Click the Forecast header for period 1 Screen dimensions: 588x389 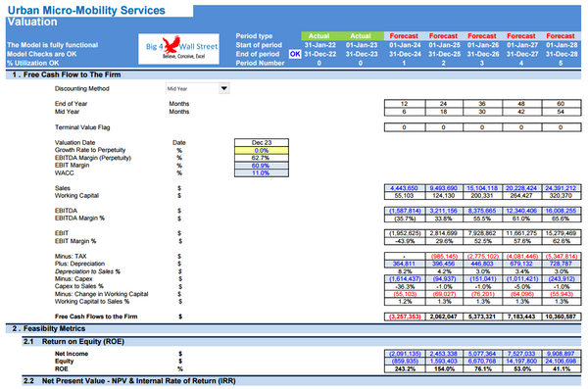[404, 36]
